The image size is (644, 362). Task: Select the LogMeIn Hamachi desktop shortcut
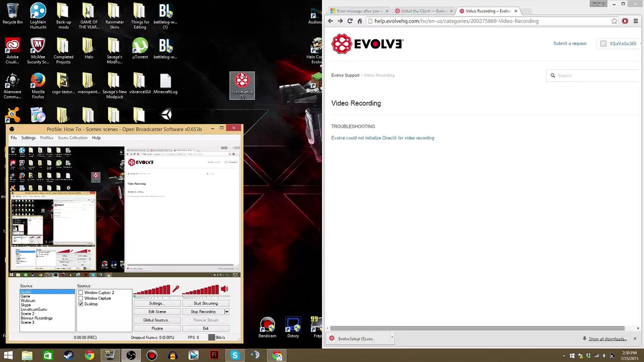38,16
